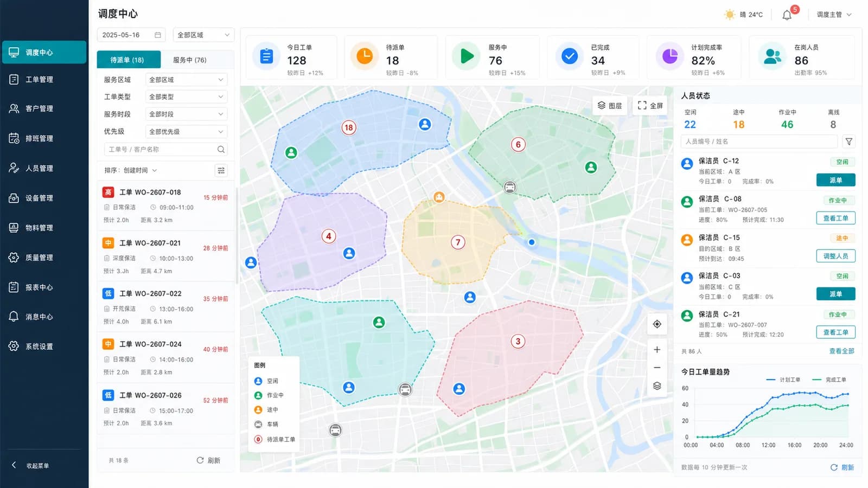Click the 服务中 play icon
868x488 pixels.
tap(467, 56)
